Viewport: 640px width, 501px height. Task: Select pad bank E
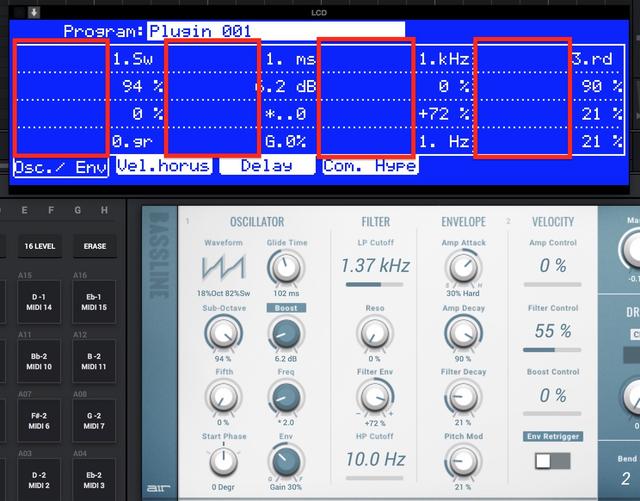(24, 210)
